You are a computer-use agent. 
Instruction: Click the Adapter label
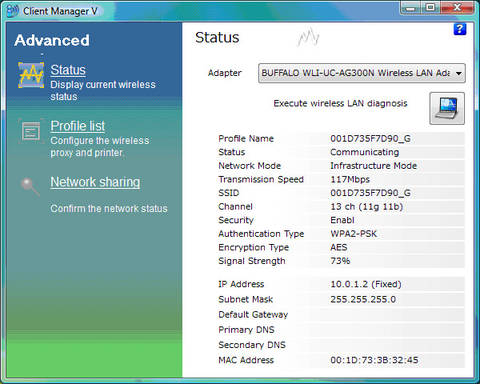pyautogui.click(x=225, y=73)
